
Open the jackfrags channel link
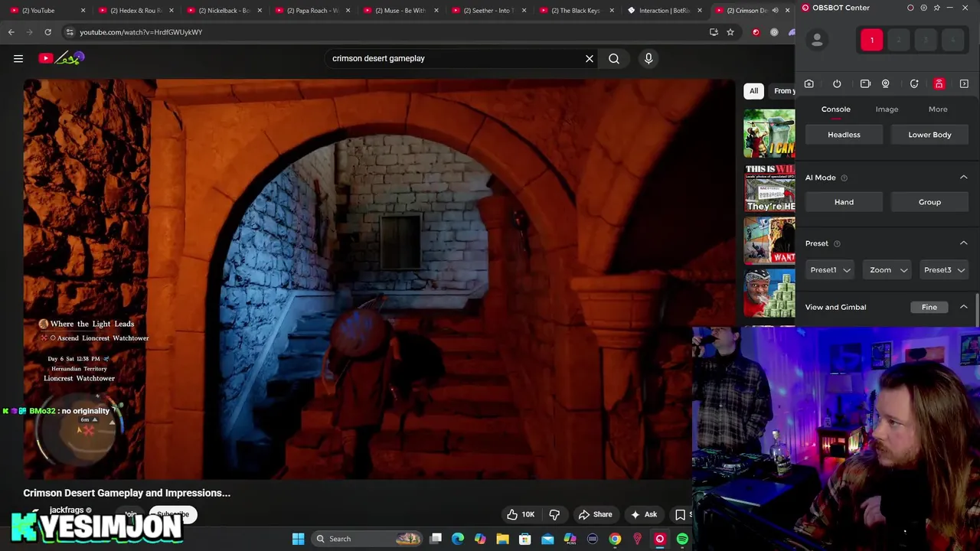coord(67,510)
